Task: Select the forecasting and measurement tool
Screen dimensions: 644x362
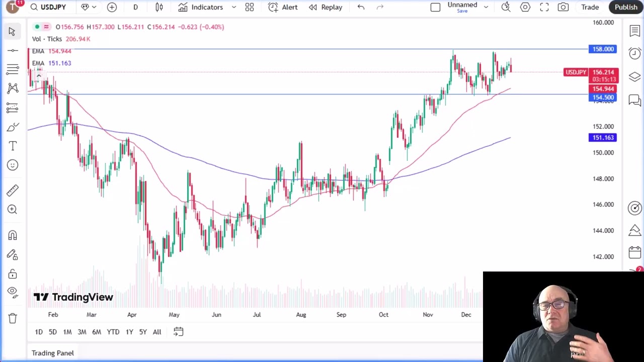Action: [12, 108]
